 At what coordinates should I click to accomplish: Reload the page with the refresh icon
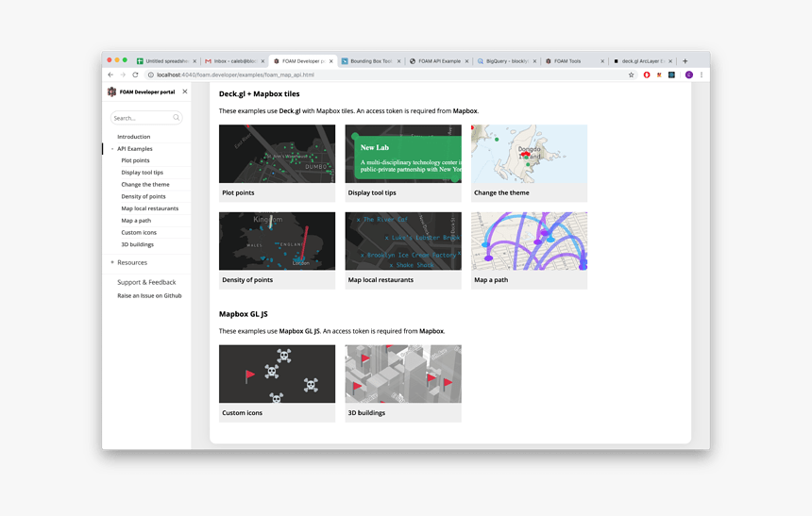(x=135, y=75)
